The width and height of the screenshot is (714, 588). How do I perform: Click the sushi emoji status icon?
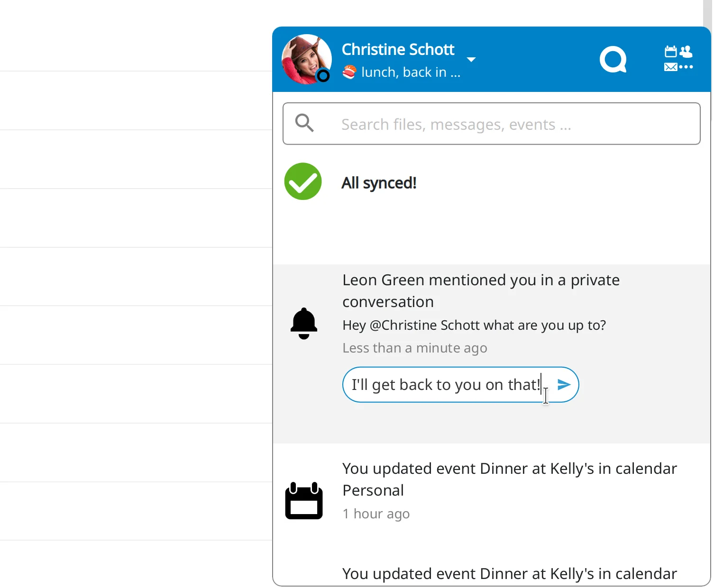[349, 72]
